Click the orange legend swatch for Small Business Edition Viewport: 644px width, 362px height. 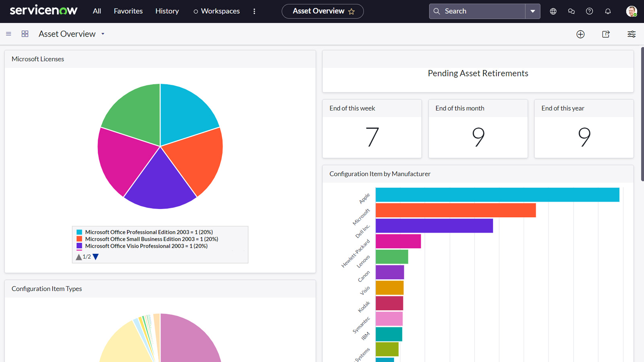tap(79, 239)
